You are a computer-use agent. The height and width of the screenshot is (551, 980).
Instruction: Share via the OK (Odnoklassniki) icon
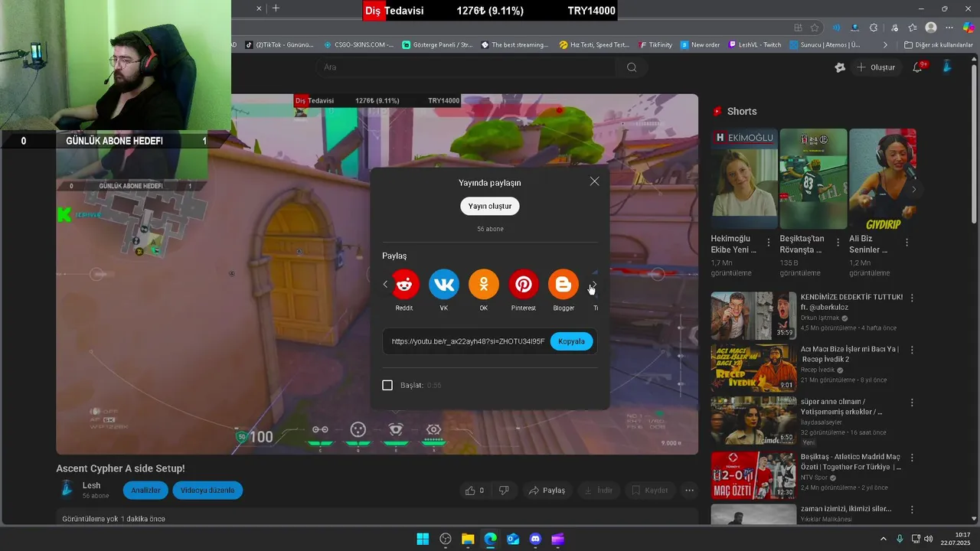pos(484,285)
